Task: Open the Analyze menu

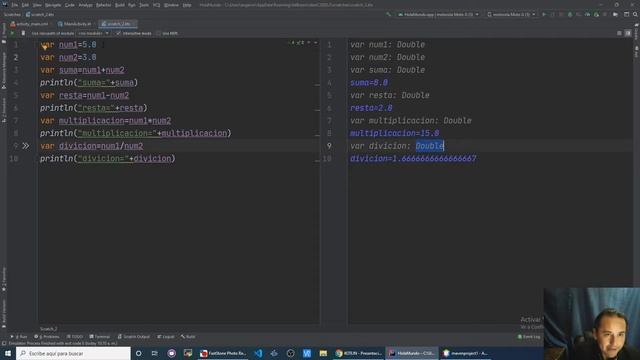Action: tap(85, 5)
